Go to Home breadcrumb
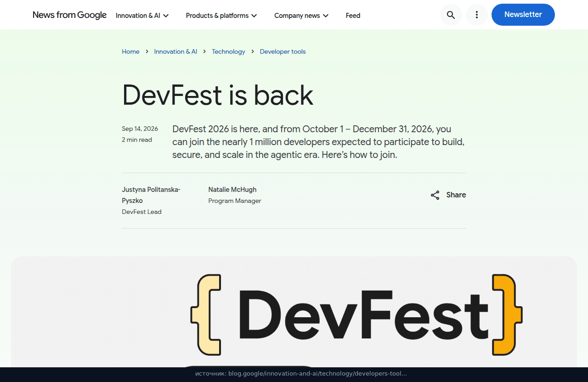588x382 pixels. coord(130,51)
